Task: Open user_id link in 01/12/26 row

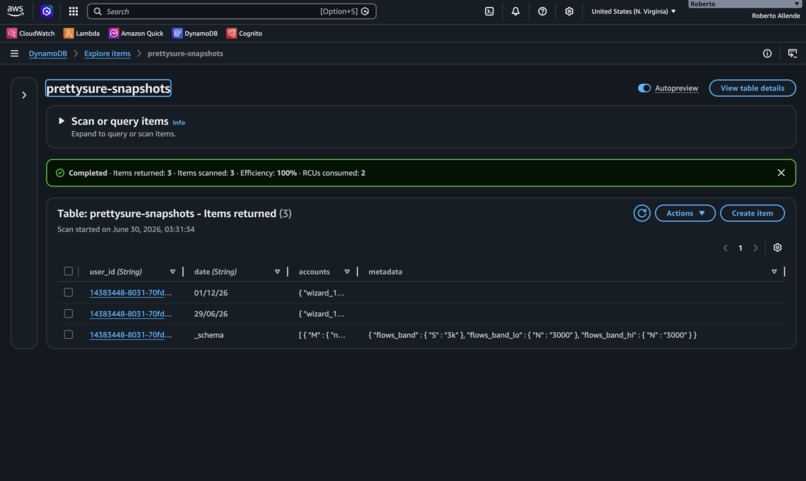Action: [x=131, y=293]
